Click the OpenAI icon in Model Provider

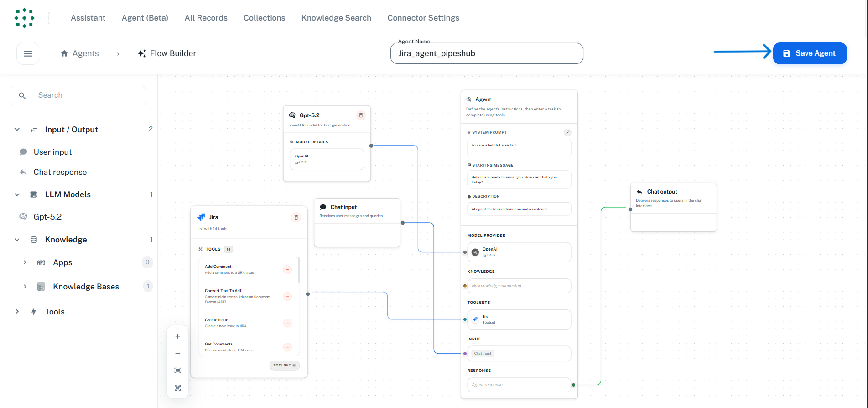coord(475,252)
